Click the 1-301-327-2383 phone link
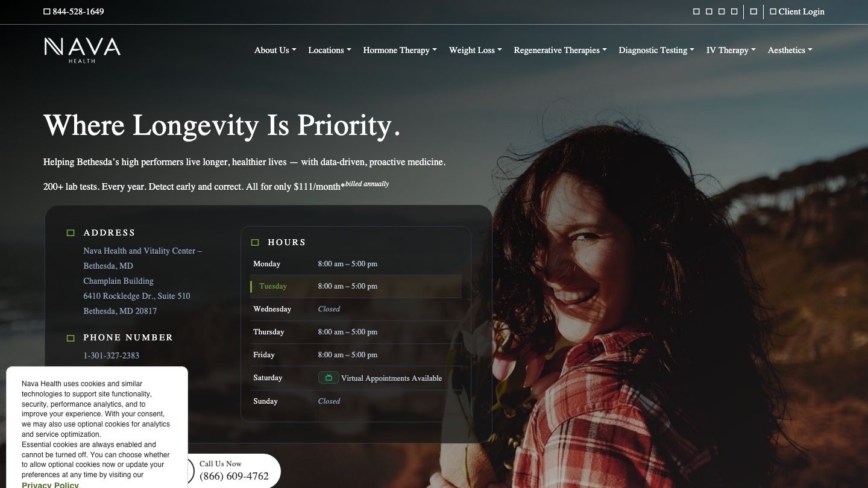The image size is (868, 488). pos(111,355)
